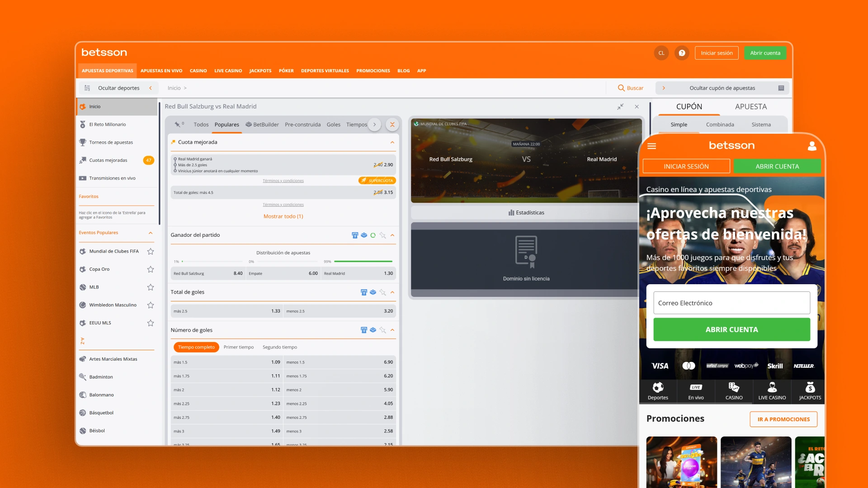Image resolution: width=868 pixels, height=488 pixels.
Task: Toggle EEUU MLS favorite star
Action: tap(151, 323)
